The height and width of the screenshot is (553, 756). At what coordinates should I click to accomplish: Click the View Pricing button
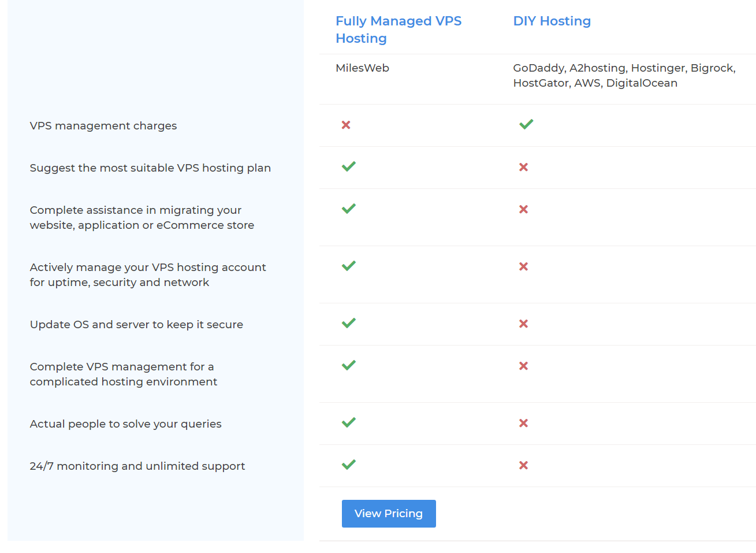pos(389,513)
